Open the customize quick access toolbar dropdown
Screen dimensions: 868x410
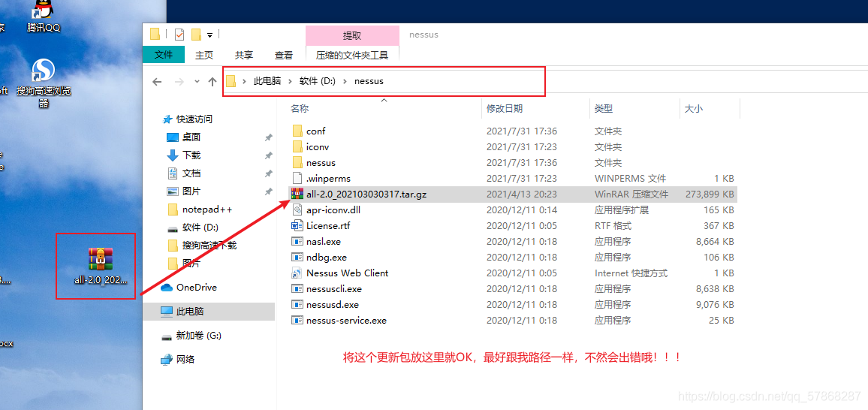tap(209, 35)
